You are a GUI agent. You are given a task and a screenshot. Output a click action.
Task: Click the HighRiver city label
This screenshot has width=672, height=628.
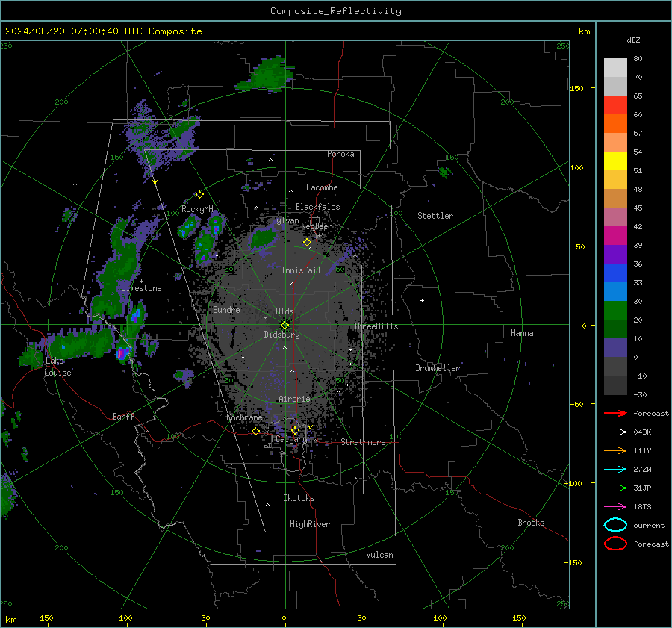point(310,524)
